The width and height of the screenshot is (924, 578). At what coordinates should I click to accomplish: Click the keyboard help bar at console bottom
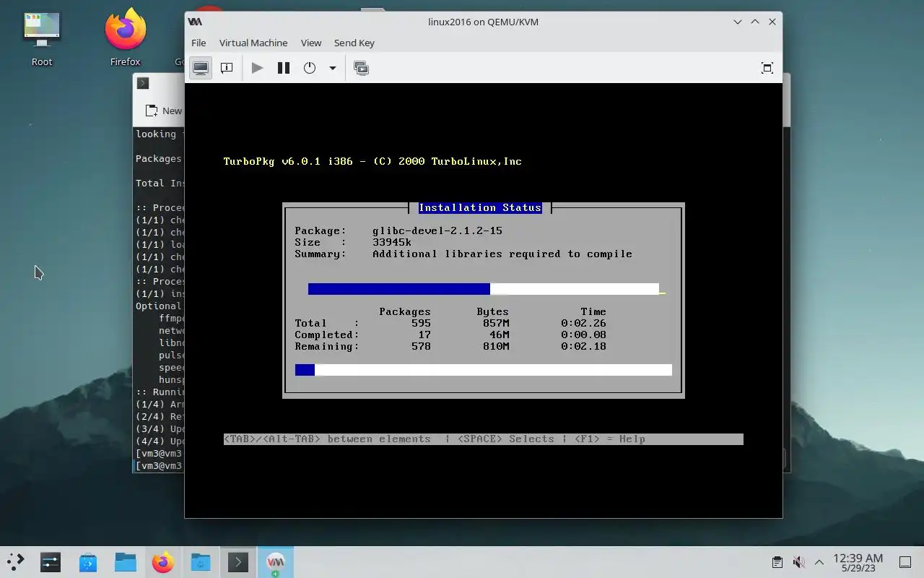(x=484, y=439)
